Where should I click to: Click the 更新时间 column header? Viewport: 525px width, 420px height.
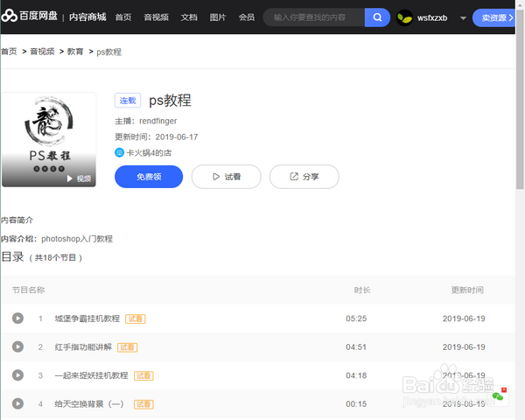coord(467,290)
